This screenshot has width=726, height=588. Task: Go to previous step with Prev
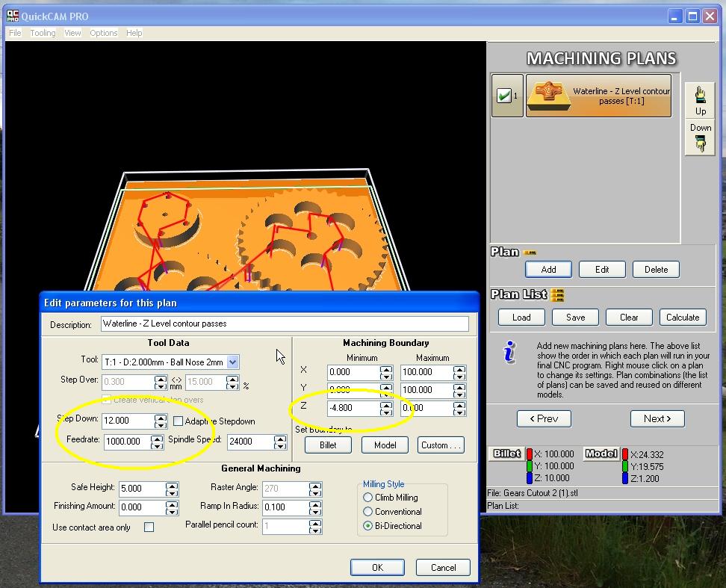click(x=544, y=418)
